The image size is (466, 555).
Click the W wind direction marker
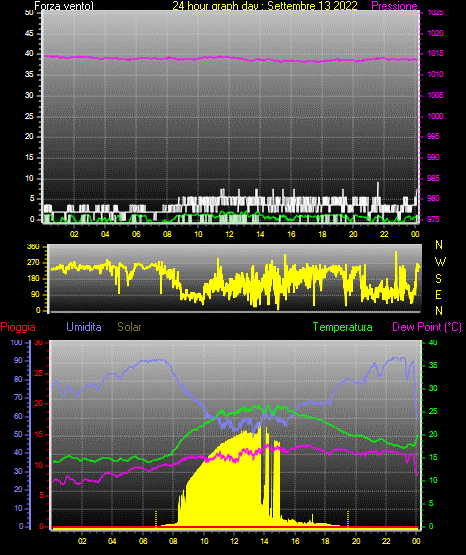click(440, 262)
